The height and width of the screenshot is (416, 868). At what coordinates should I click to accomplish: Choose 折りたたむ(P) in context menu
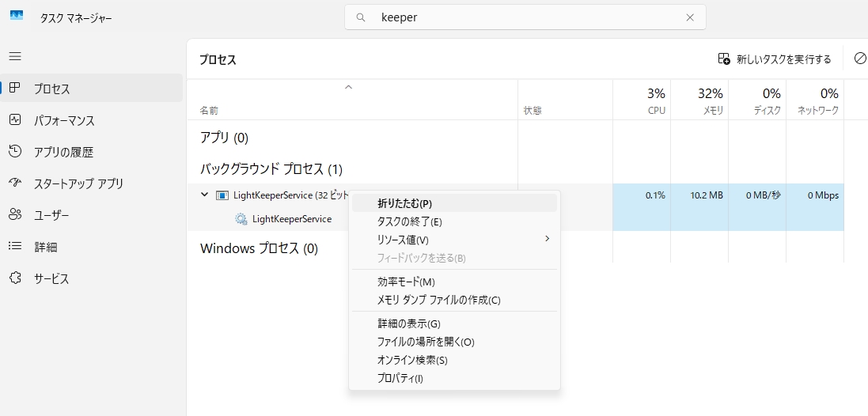point(454,203)
